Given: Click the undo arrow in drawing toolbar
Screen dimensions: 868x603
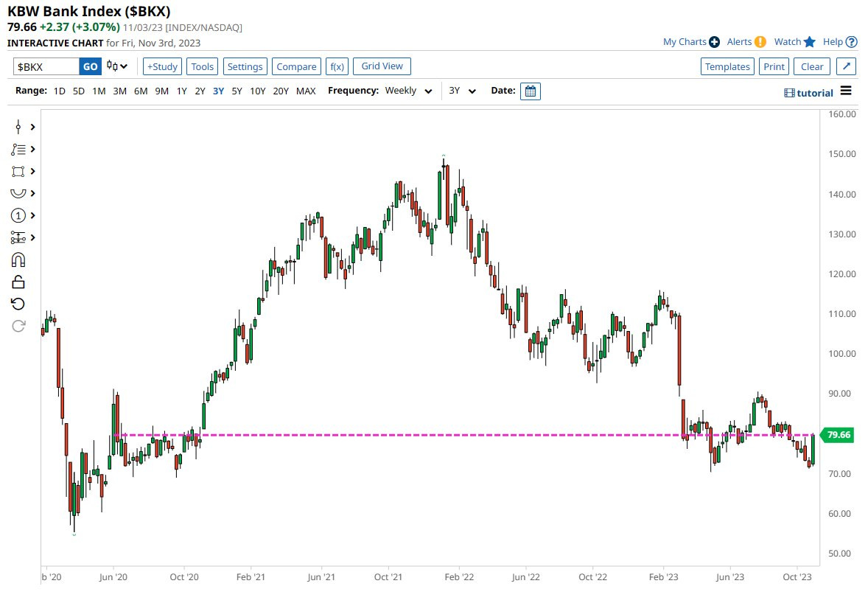Looking at the screenshot, I should pos(18,304).
